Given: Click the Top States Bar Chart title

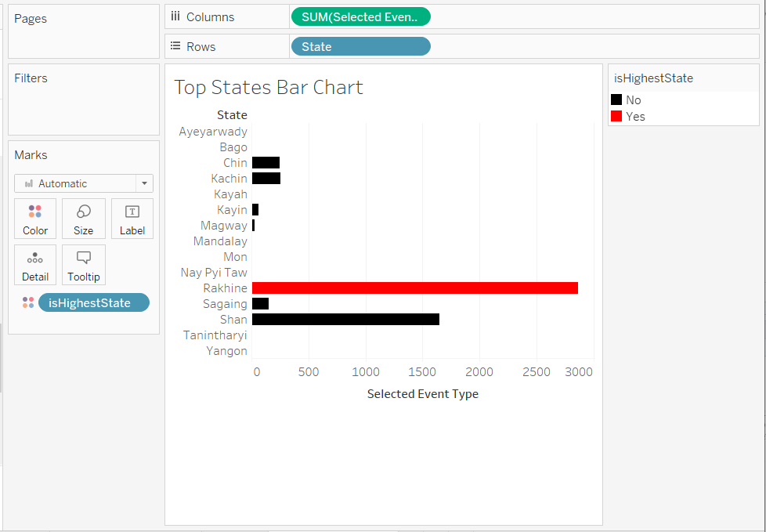Looking at the screenshot, I should pyautogui.click(x=269, y=87).
